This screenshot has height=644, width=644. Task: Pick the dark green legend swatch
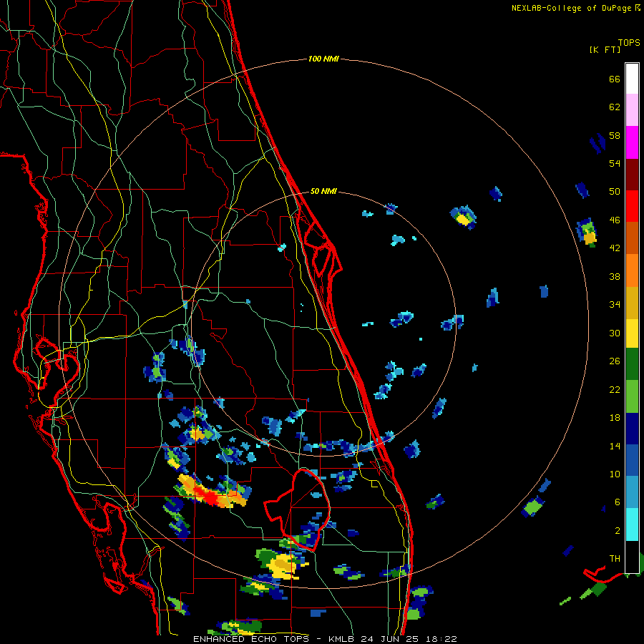632,364
